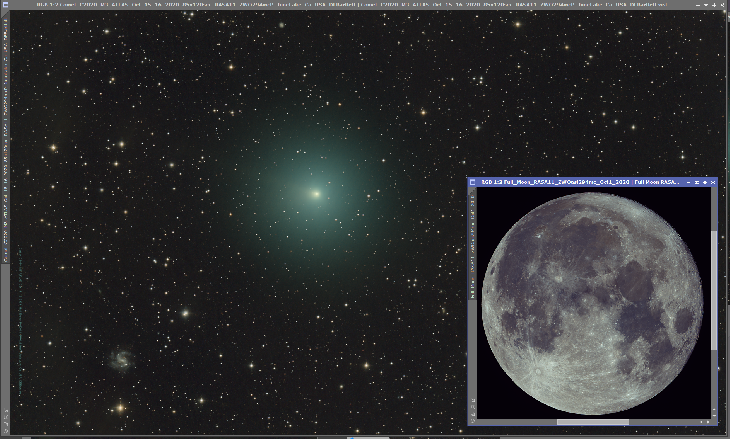Shade the Full Moon image window
730x439 pixels.
pos(689,183)
